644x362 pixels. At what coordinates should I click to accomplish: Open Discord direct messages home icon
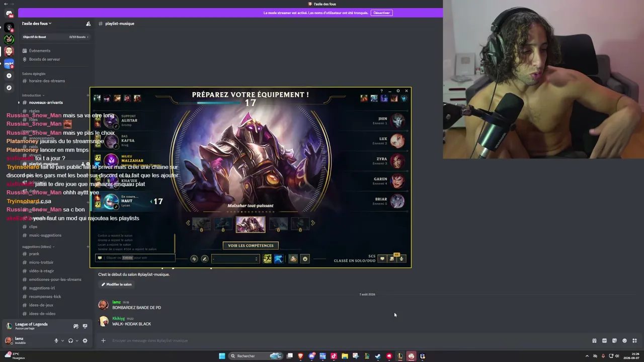(x=9, y=14)
